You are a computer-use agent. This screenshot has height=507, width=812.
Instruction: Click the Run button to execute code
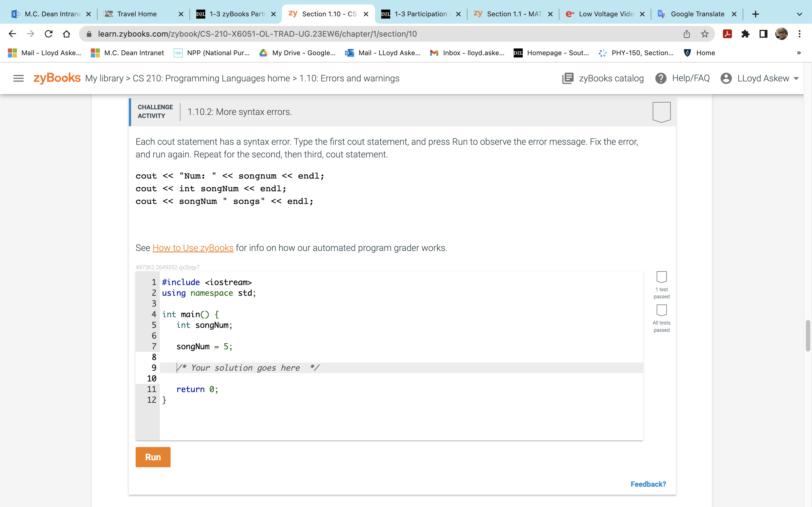point(153,457)
